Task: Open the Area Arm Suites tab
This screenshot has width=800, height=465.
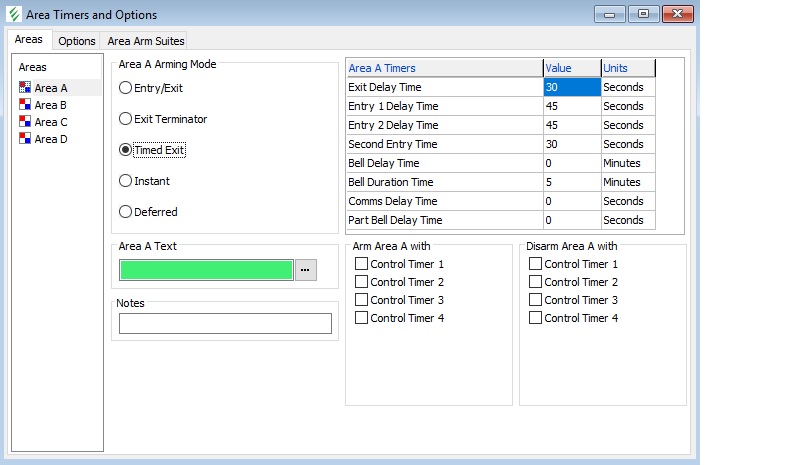Action: [145, 41]
